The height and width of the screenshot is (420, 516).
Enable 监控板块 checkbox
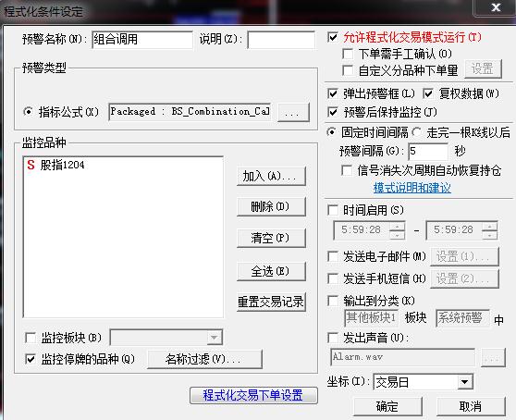tap(31, 338)
